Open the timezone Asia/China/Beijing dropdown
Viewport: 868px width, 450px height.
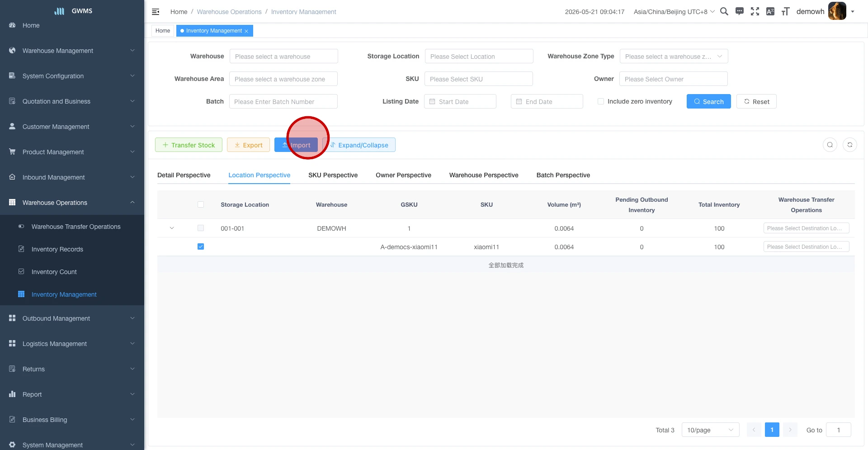click(x=674, y=12)
